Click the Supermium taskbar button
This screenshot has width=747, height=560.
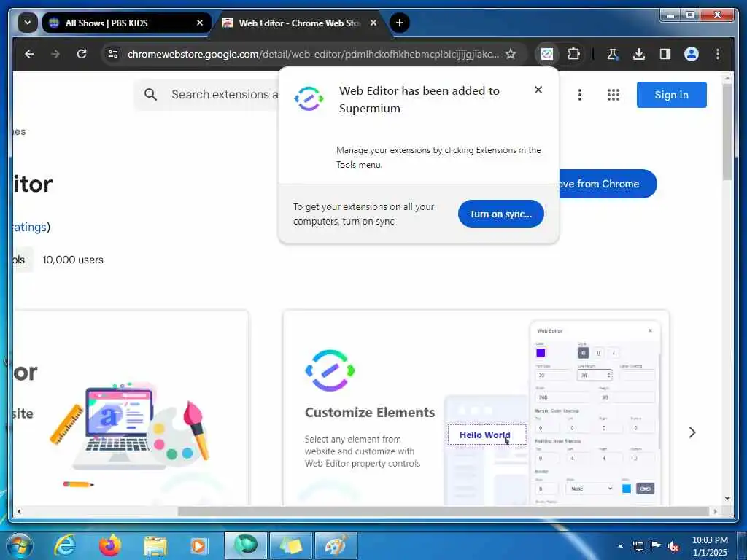[x=246, y=545]
